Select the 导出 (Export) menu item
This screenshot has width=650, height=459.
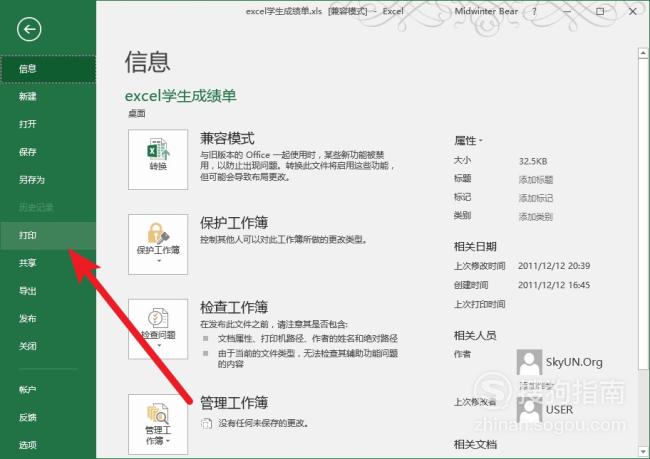click(48, 291)
